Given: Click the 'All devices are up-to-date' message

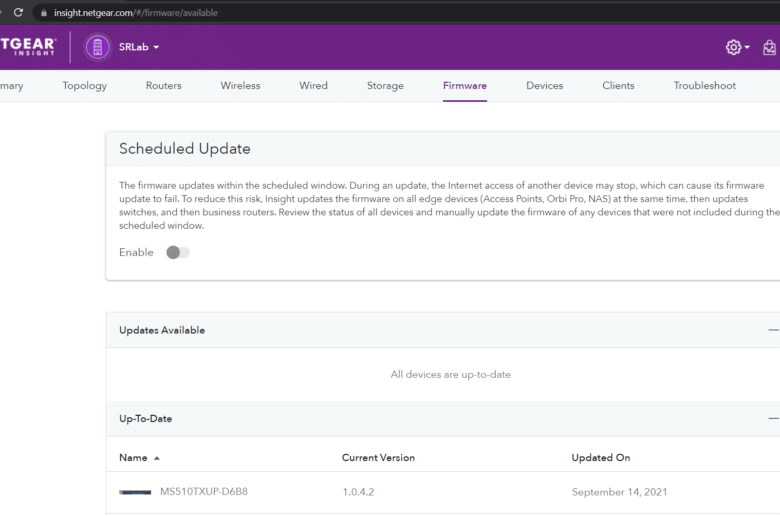Looking at the screenshot, I should (x=451, y=374).
